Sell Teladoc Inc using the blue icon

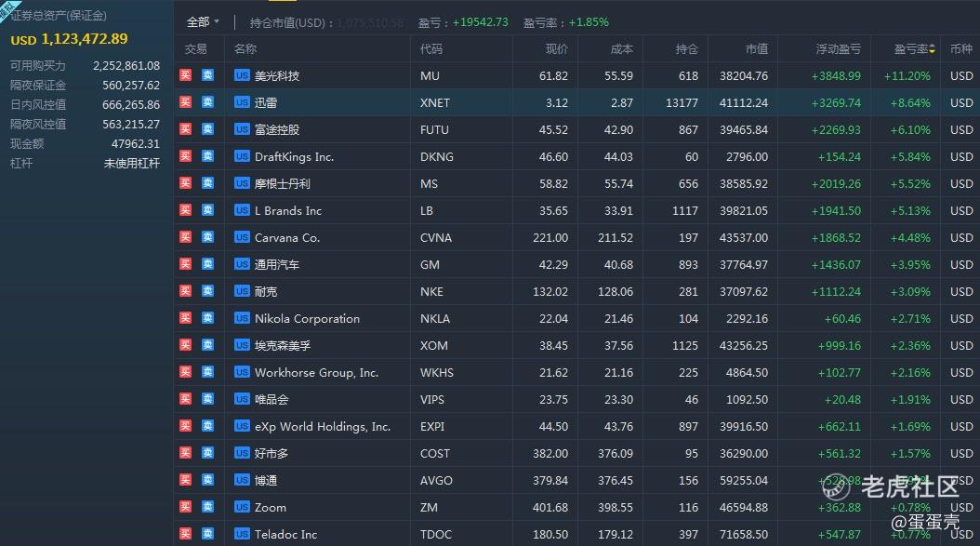tap(207, 534)
